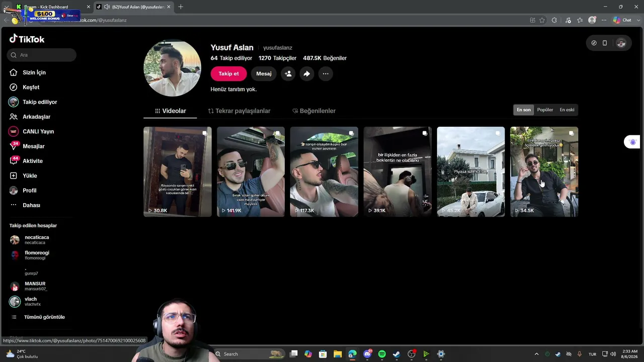Open vlach followed account
This screenshot has height=362, width=644.
click(26, 302)
